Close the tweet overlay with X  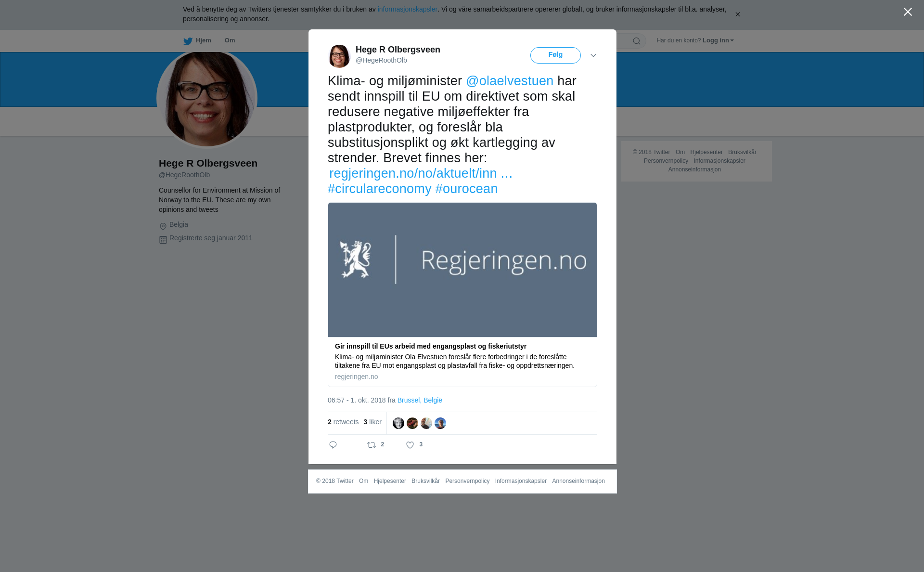point(908,12)
